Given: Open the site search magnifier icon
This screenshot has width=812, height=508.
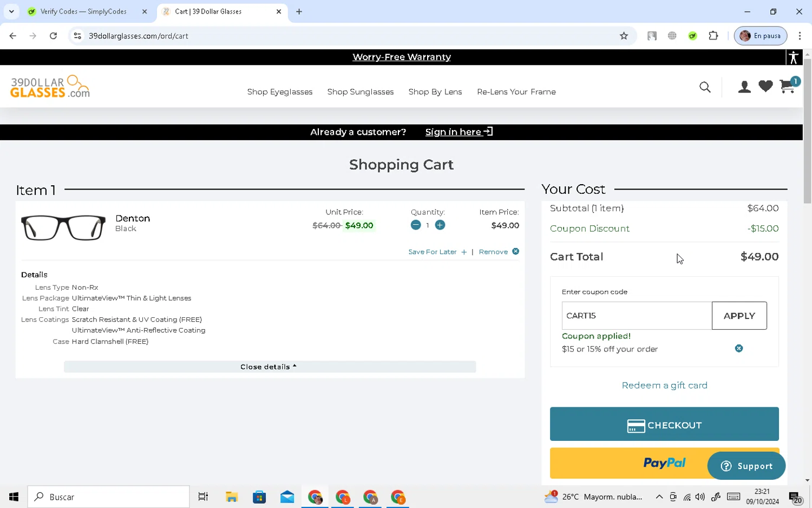Looking at the screenshot, I should [705, 87].
